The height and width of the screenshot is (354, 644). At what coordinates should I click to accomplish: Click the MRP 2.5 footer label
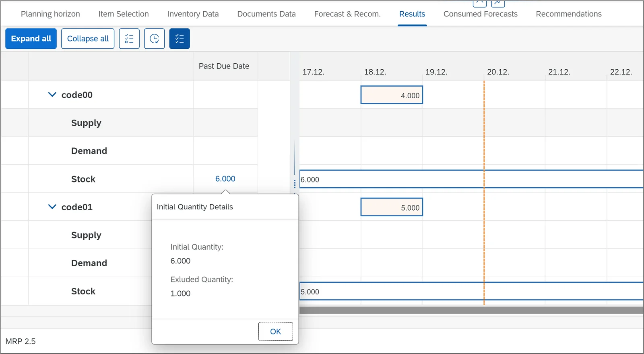[21, 341]
